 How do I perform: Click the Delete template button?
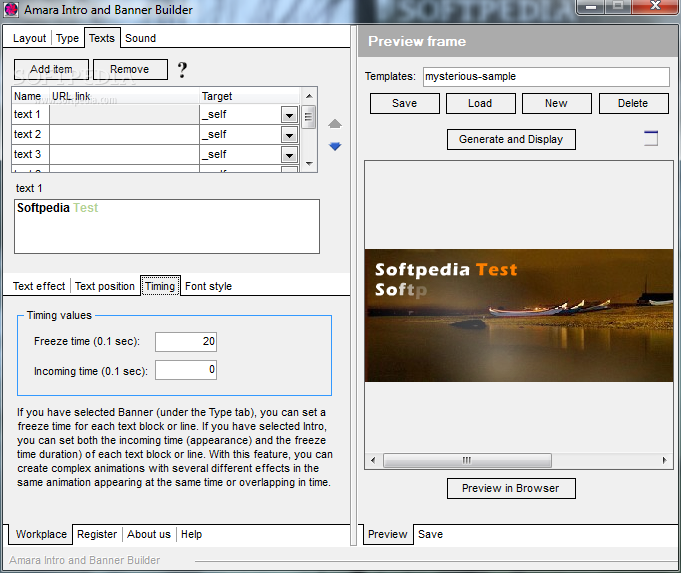(633, 103)
